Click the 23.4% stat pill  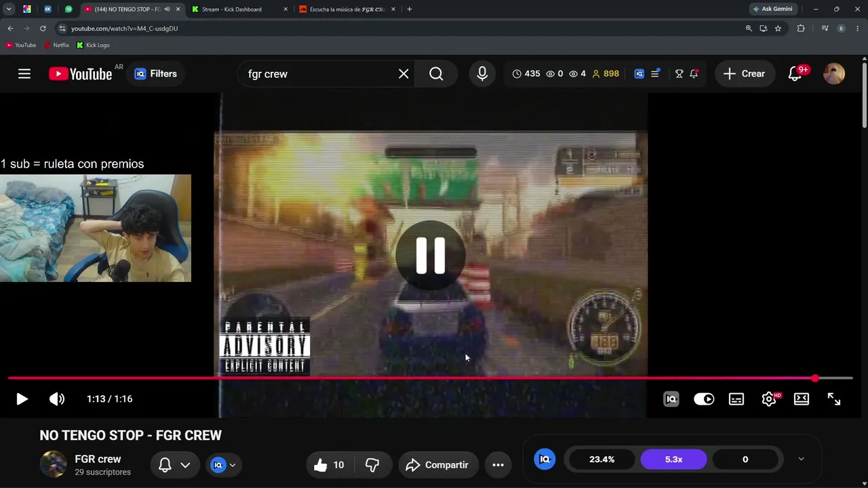pyautogui.click(x=602, y=460)
